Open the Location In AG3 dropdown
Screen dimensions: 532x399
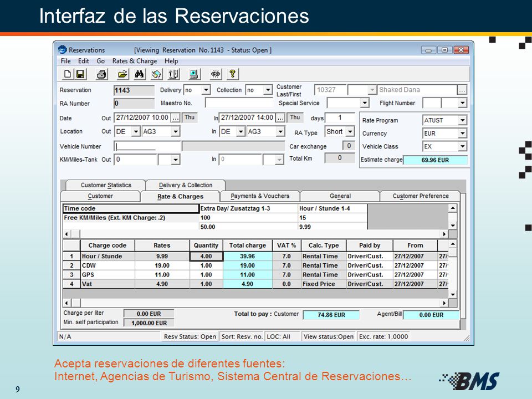coord(280,132)
